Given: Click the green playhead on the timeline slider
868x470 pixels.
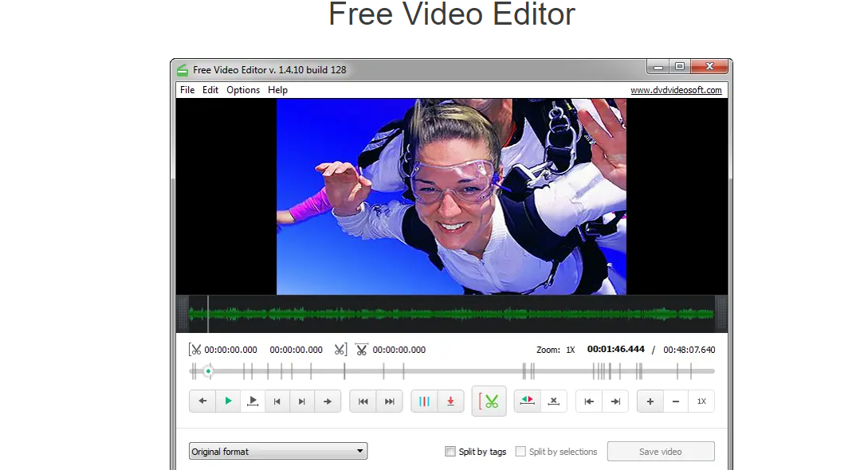Looking at the screenshot, I should click(208, 371).
